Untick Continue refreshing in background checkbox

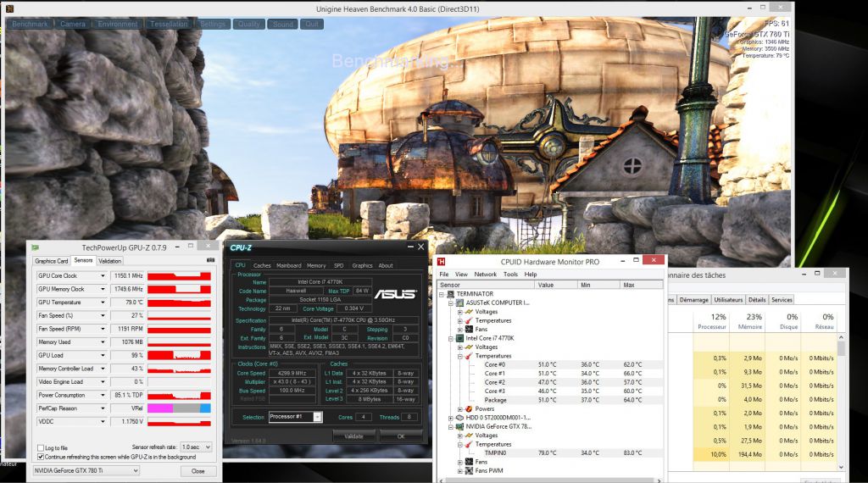tap(41, 457)
